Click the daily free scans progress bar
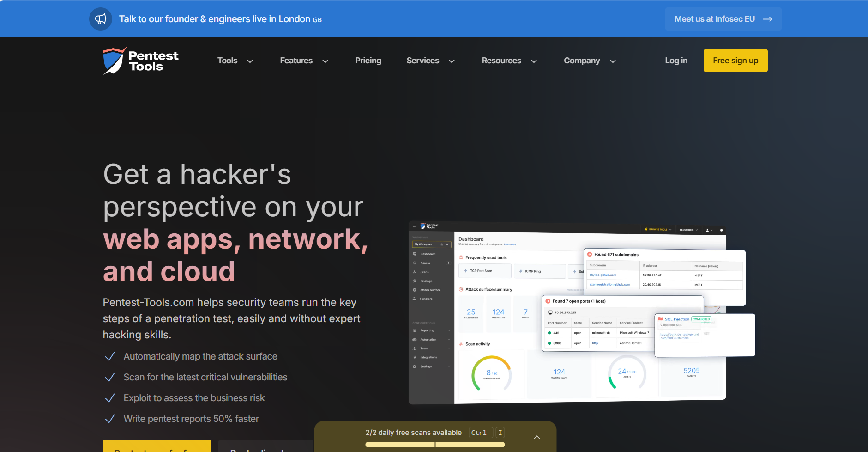The image size is (868, 452). click(435, 445)
